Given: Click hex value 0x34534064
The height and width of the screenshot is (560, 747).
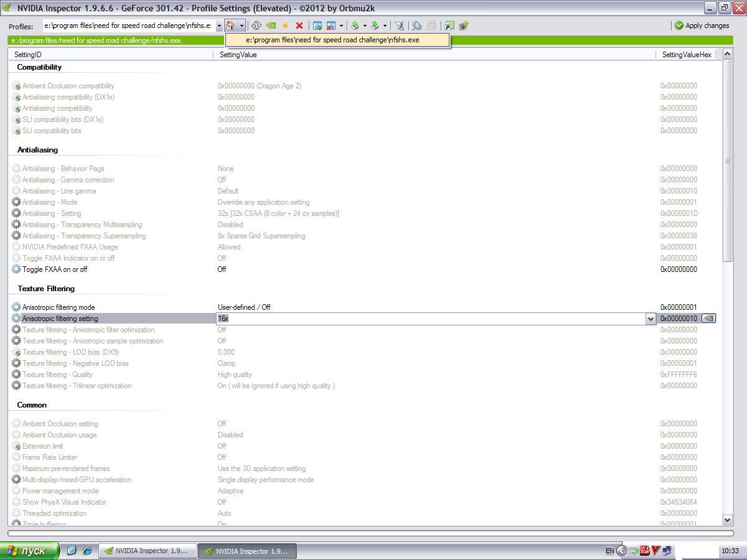Looking at the screenshot, I should [679, 502].
